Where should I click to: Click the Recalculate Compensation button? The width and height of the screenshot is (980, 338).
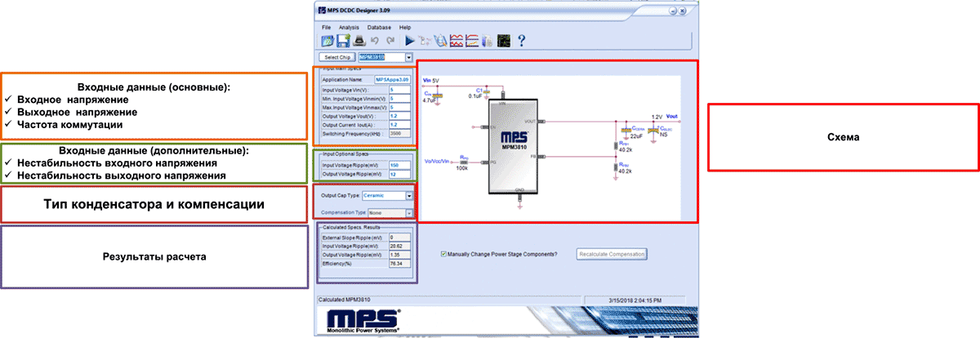click(x=612, y=254)
